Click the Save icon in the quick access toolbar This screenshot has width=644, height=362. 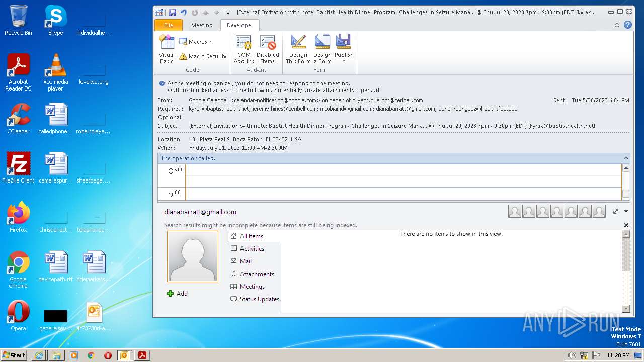point(173,12)
